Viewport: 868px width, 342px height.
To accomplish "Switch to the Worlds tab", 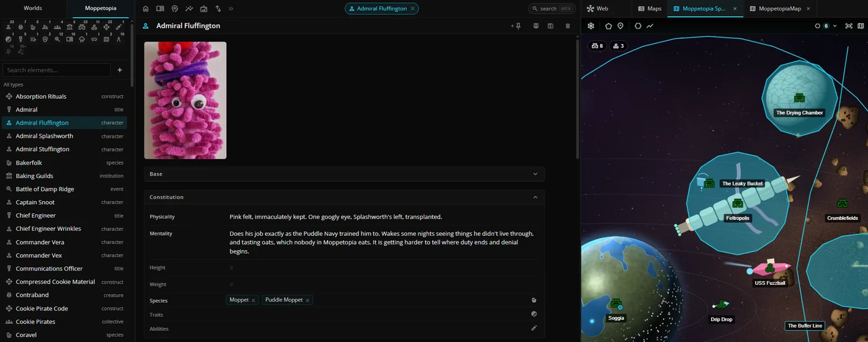I will click(x=33, y=9).
